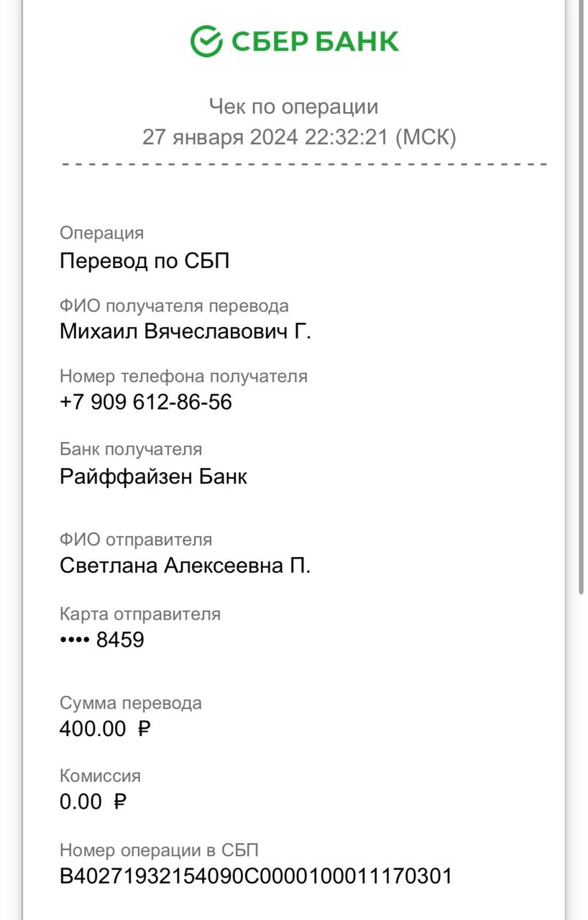Image resolution: width=588 pixels, height=920 pixels.
Task: Select the receipt title Чек по операции
Action: click(x=293, y=107)
